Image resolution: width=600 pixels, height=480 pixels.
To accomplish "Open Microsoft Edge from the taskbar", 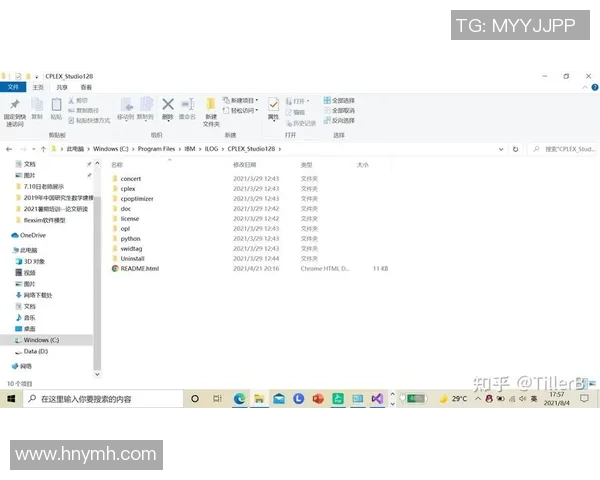I will click(240, 398).
